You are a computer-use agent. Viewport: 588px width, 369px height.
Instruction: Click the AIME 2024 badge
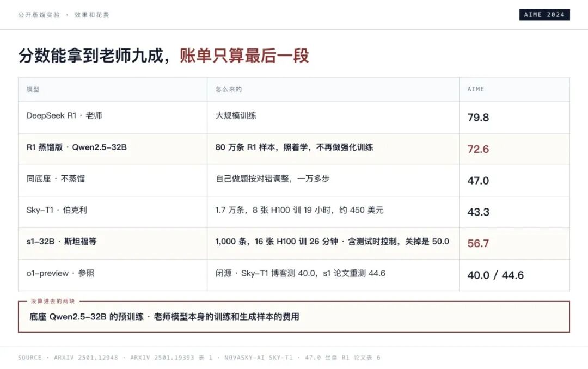544,15
